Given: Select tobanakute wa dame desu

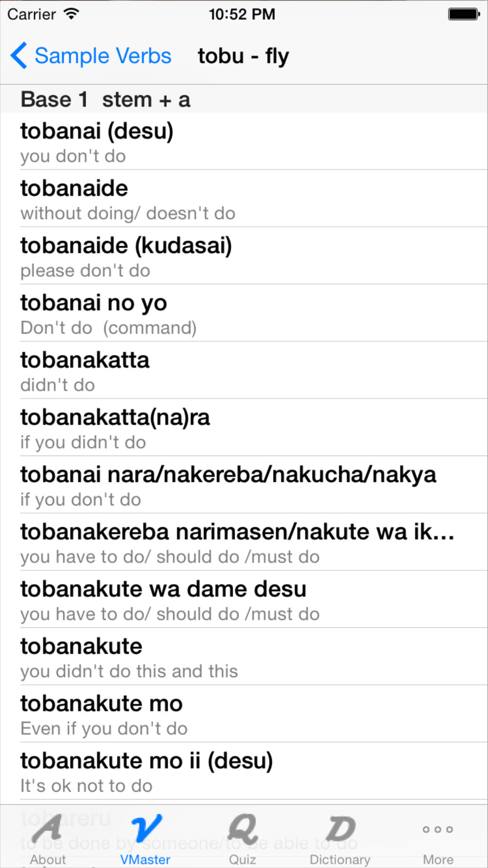Looking at the screenshot, I should point(244,599).
